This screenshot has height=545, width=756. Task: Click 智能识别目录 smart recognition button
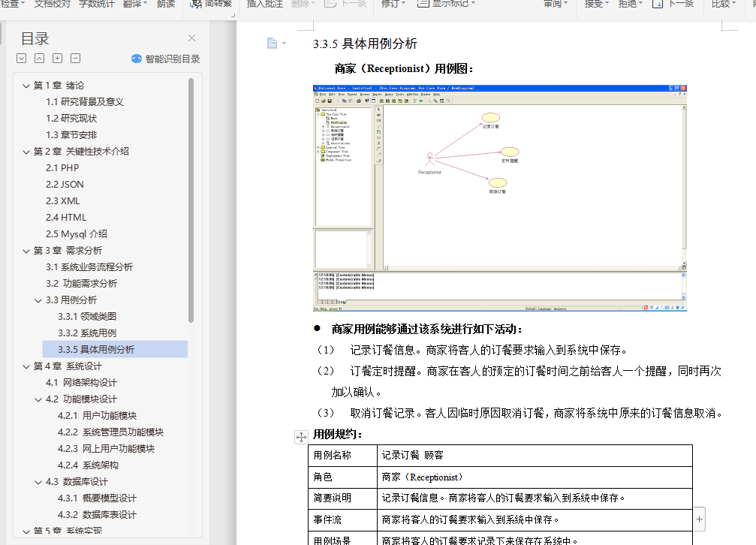(165, 59)
